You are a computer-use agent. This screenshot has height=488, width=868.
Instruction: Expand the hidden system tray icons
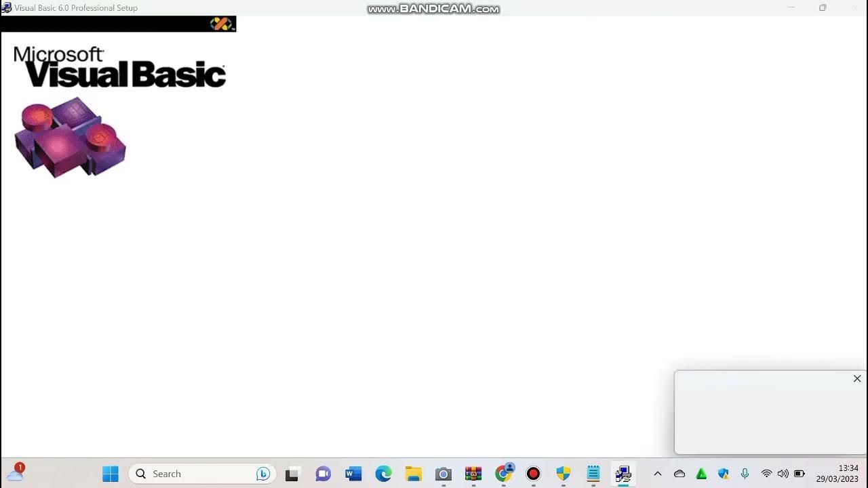(657, 474)
